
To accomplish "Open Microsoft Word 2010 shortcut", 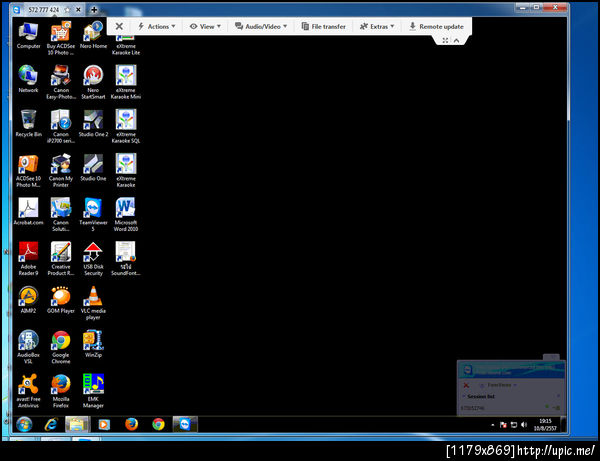I will [x=126, y=214].
